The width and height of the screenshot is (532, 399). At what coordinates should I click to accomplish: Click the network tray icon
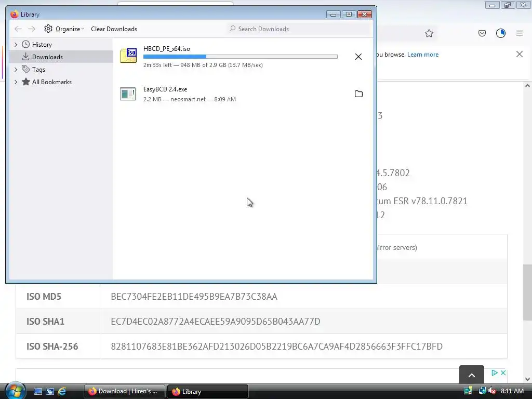point(482,391)
